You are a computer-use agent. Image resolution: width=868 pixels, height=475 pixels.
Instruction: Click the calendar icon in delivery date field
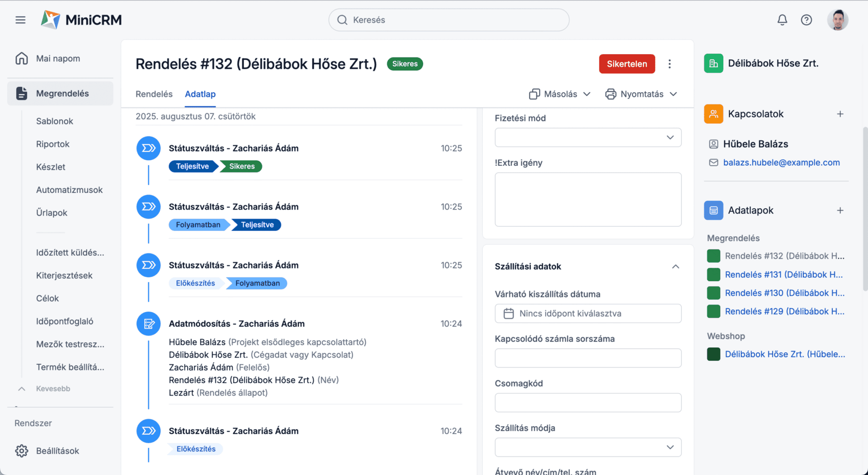click(x=509, y=313)
